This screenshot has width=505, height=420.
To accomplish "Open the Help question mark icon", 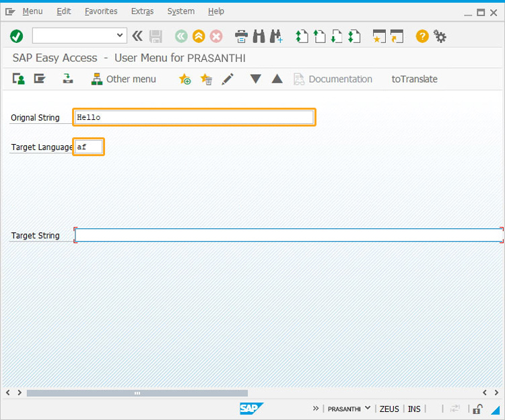I will point(422,36).
